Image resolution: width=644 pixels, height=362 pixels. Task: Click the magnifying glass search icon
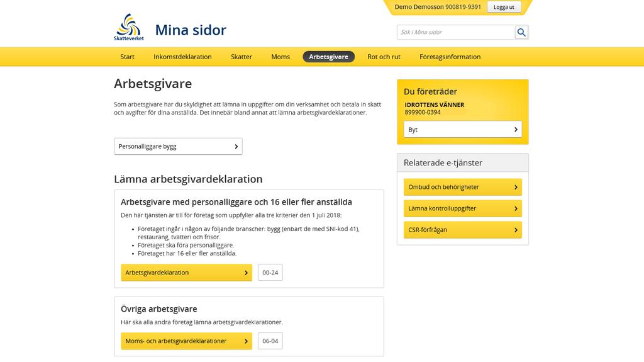tap(521, 32)
